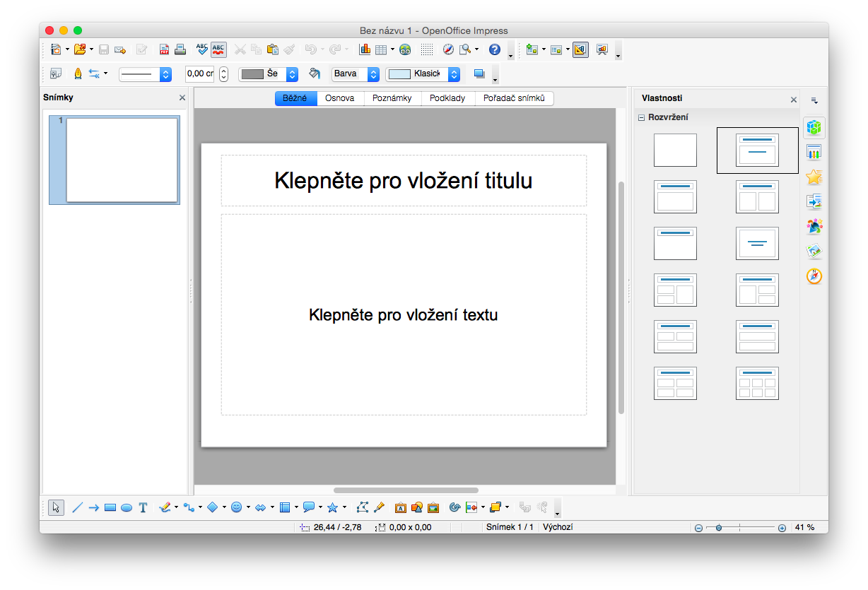
Task: Select the Rectangle drawing tool
Action: coord(110,507)
